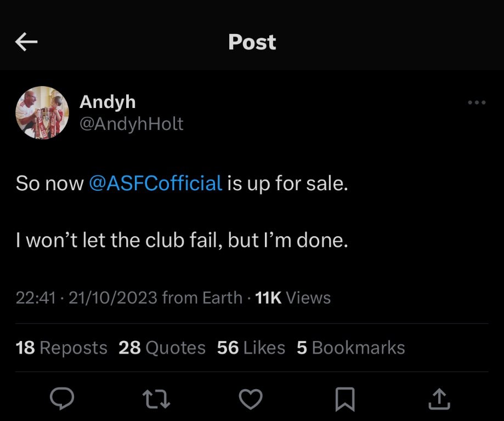This screenshot has height=421, width=504.
Task: Click the 11K Views count
Action: pyautogui.click(x=293, y=298)
